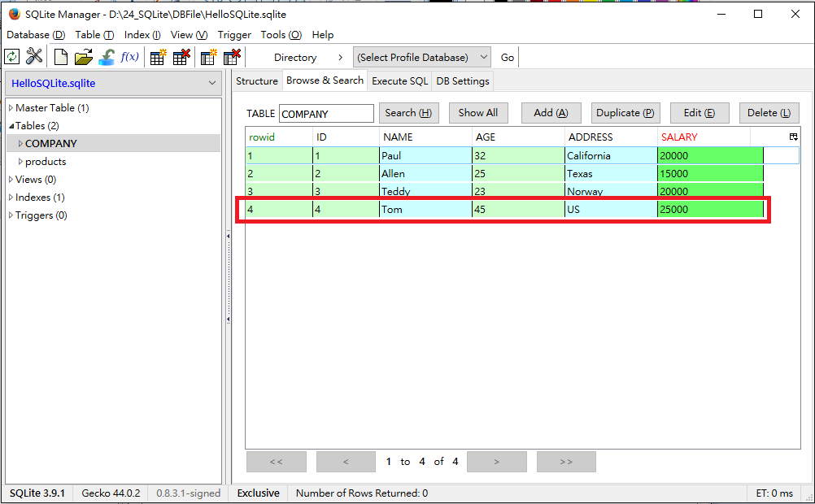
Task: Open the Select Profile Database dropdown
Action: [421, 57]
